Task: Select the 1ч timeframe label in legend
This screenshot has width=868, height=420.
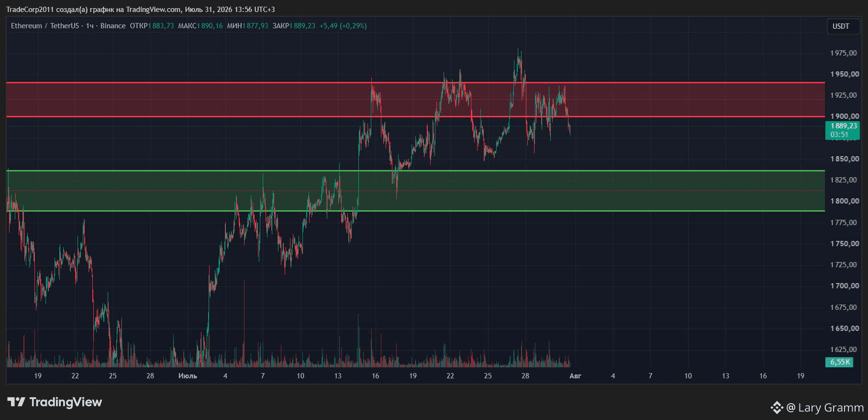Action: [x=90, y=26]
